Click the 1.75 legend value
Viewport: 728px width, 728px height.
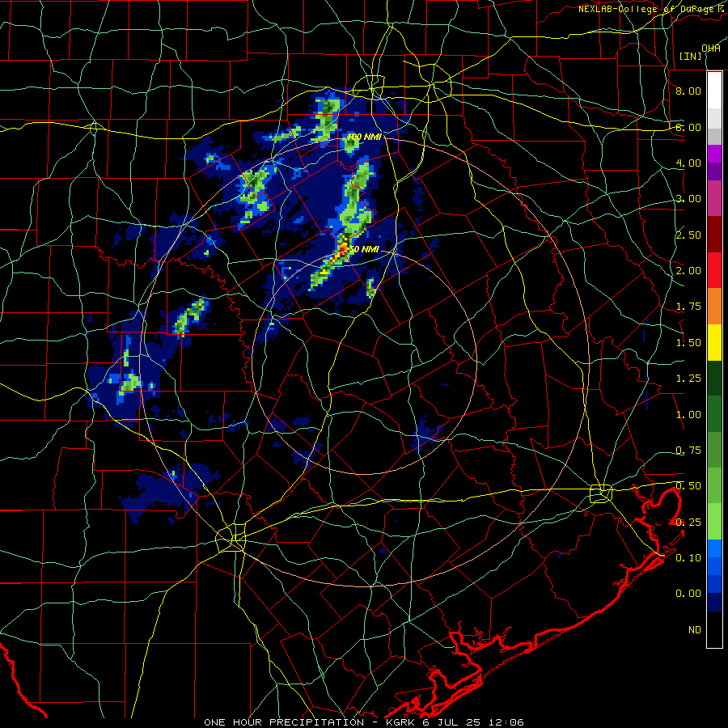coord(688,307)
